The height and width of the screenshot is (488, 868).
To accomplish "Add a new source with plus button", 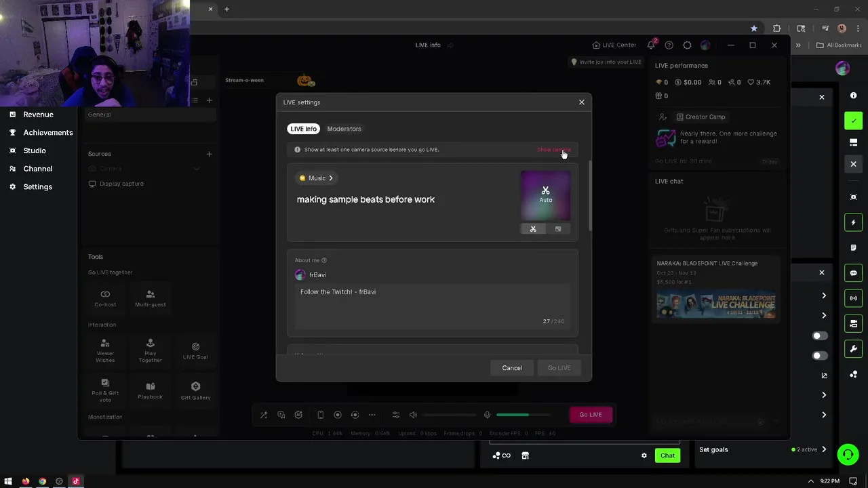I will click(x=209, y=154).
